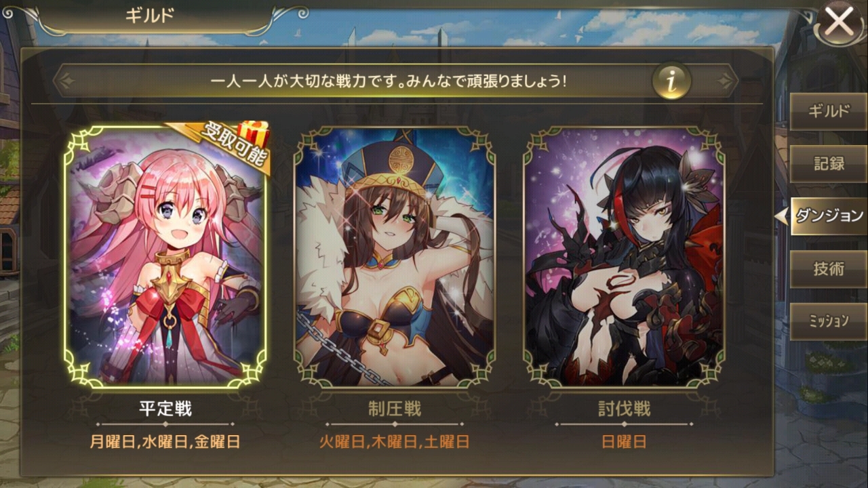Select the pink-haired girl 平定戦 card
Viewport: 868px width, 488px height.
click(x=165, y=255)
